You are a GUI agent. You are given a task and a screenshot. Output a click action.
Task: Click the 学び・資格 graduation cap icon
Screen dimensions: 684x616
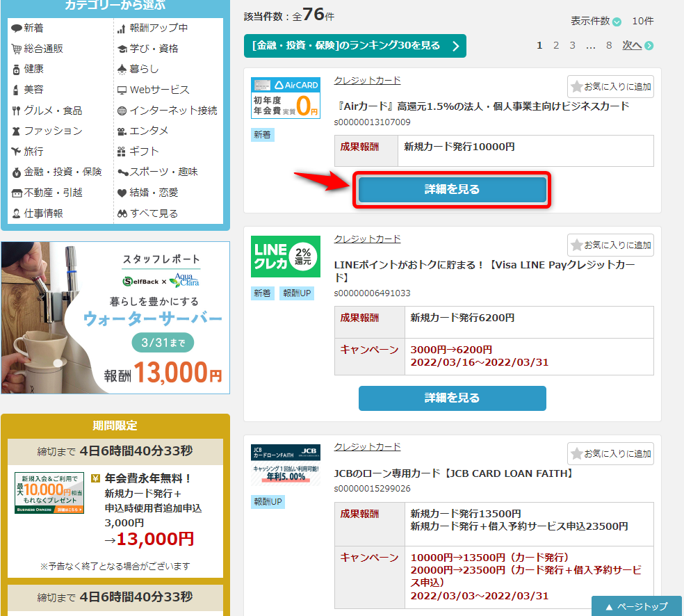[x=122, y=49]
